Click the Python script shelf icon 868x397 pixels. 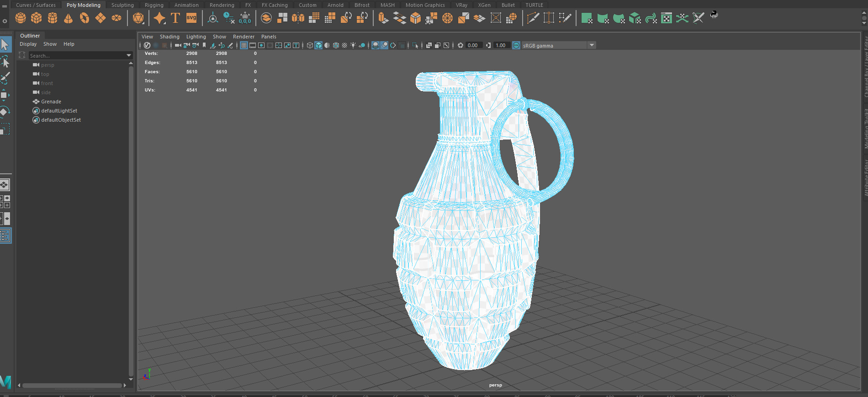click(714, 15)
